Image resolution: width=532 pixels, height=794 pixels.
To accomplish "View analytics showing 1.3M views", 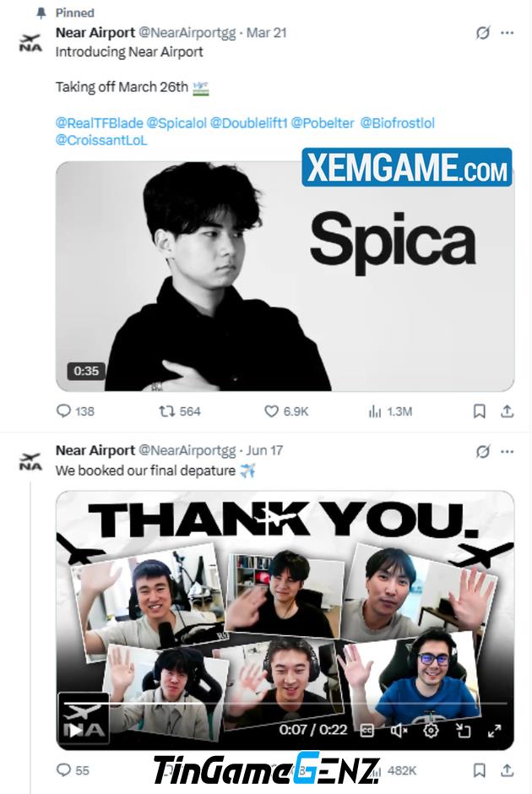I will (x=375, y=411).
